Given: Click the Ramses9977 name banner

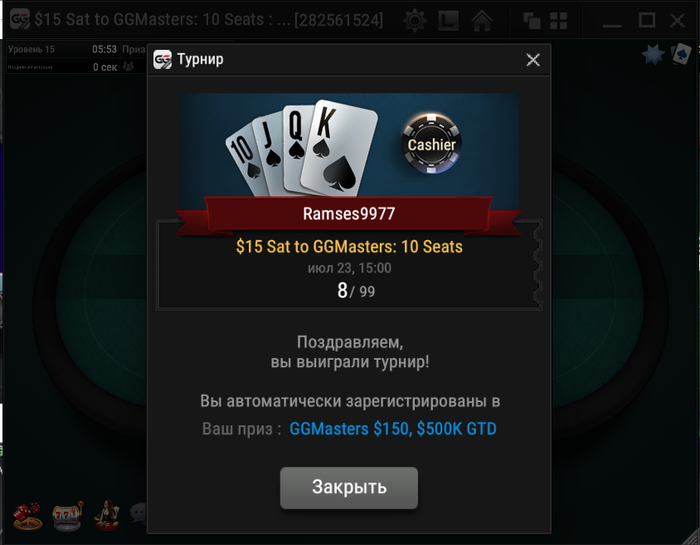Looking at the screenshot, I should pyautogui.click(x=349, y=213).
